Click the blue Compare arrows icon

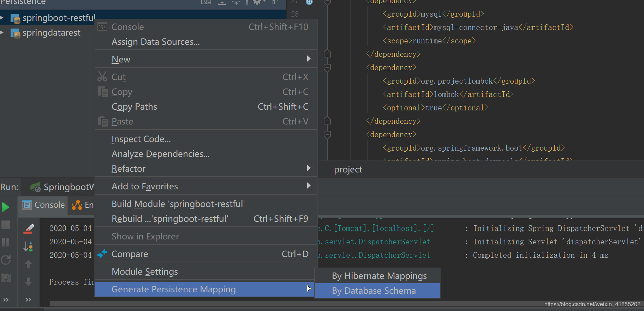click(x=102, y=254)
